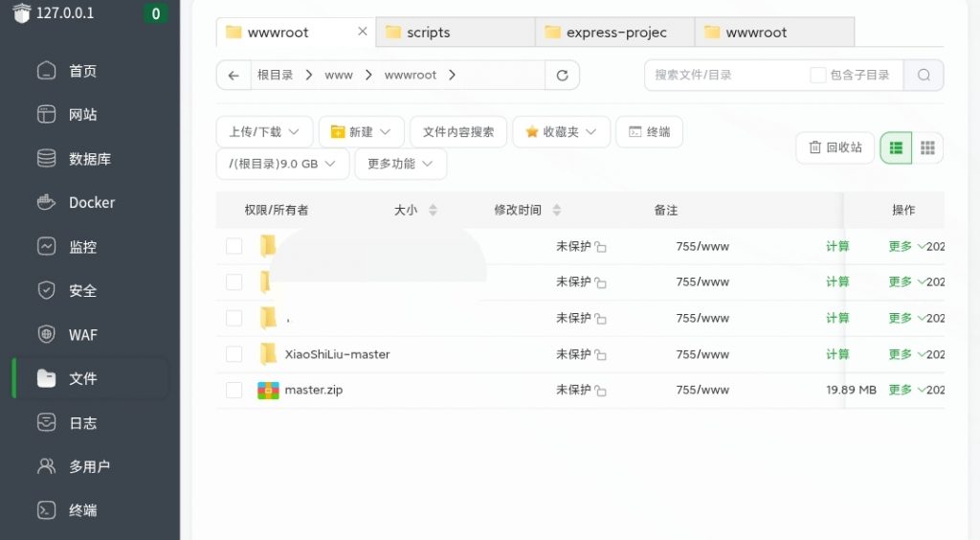Select checkbox of third folder row
The height and width of the screenshot is (540, 980).
pos(234,318)
